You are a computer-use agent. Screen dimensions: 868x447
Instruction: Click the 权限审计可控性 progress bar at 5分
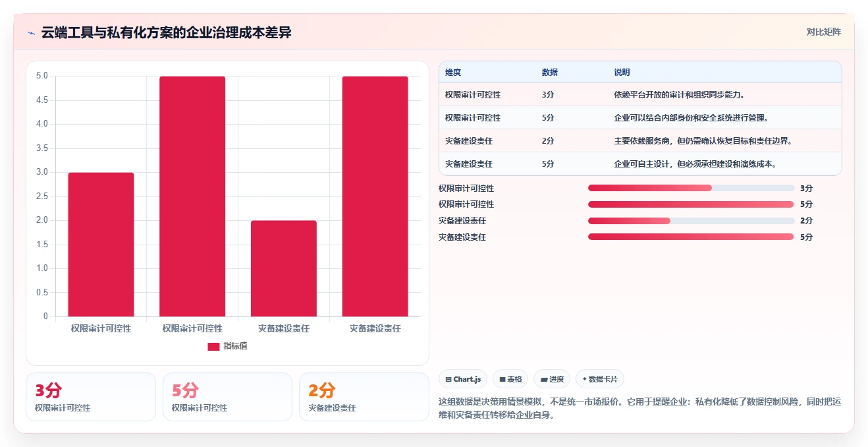point(691,204)
